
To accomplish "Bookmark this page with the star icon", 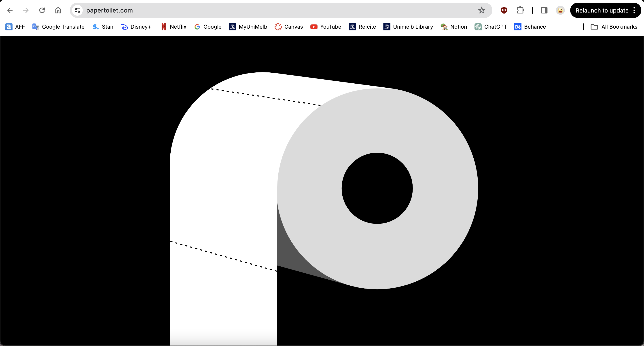I will point(481,10).
